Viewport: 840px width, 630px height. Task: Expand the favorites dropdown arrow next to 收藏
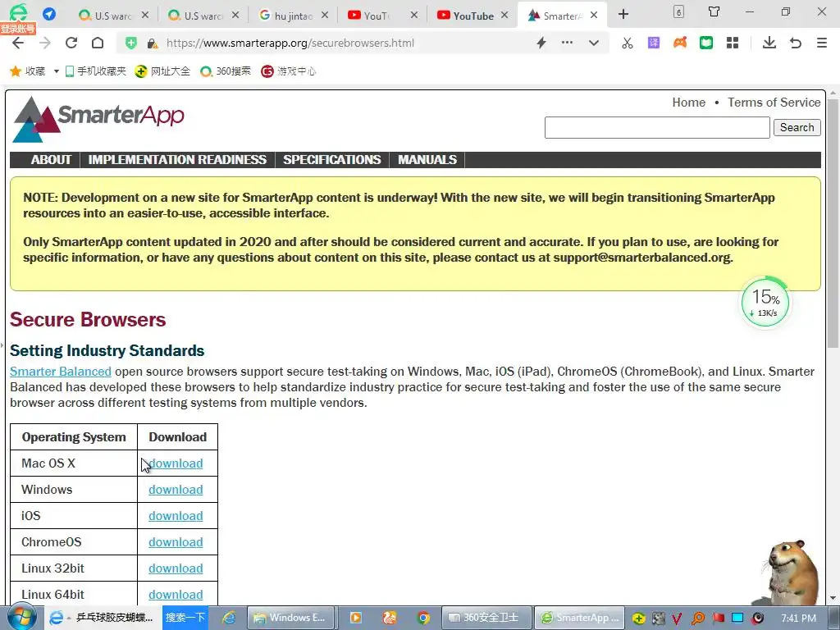[57, 71]
